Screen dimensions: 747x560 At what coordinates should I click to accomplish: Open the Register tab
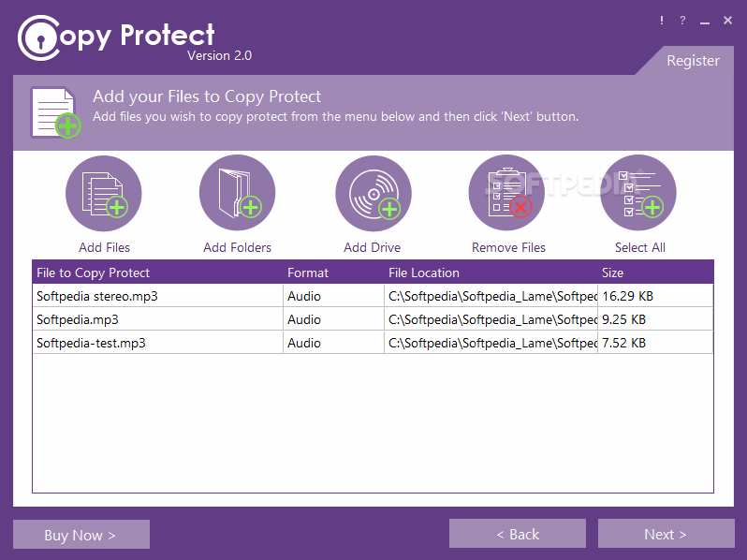[693, 61]
